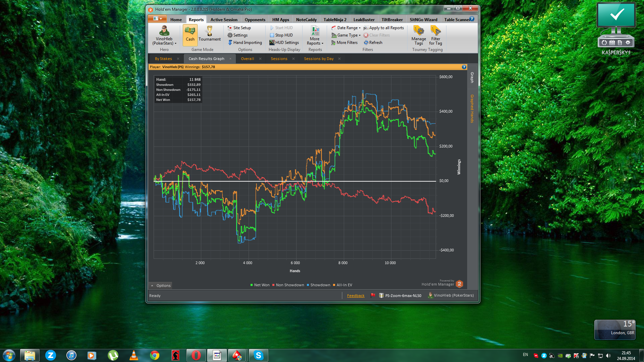Open More Reports menu

[x=315, y=36]
